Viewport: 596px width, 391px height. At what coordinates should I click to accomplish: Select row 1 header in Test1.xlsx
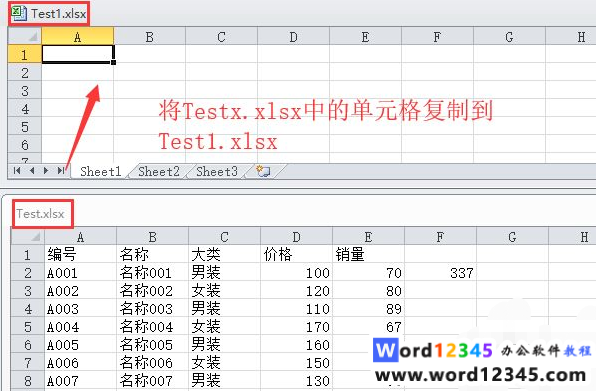coord(25,54)
